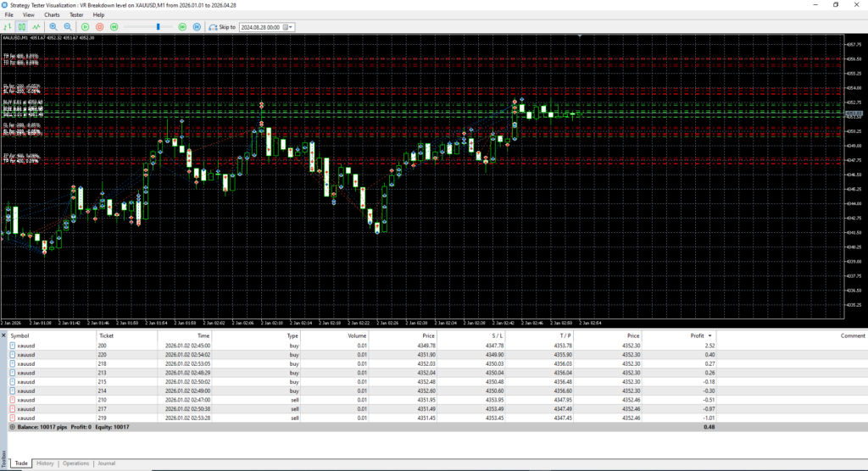Close the Toolbox panel with X

3,335
